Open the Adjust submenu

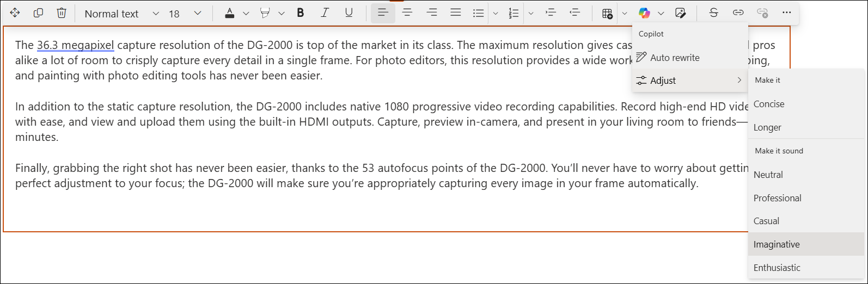pyautogui.click(x=690, y=81)
